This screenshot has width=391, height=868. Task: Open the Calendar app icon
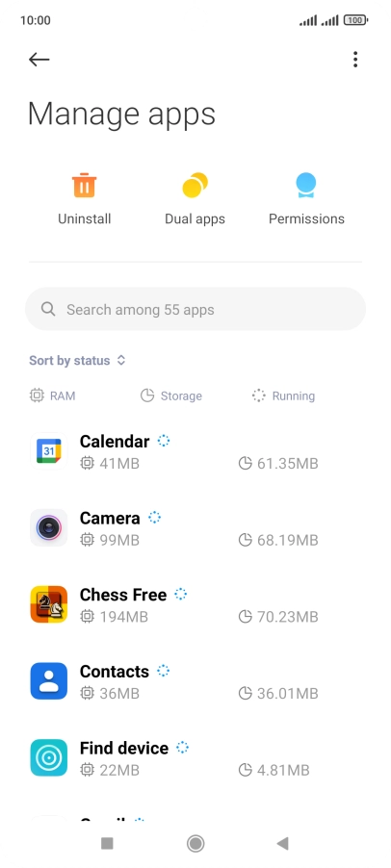coord(49,450)
